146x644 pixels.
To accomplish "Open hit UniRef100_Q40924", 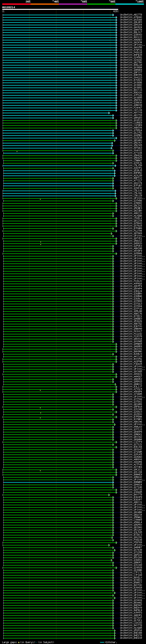I will click(131, 27).
